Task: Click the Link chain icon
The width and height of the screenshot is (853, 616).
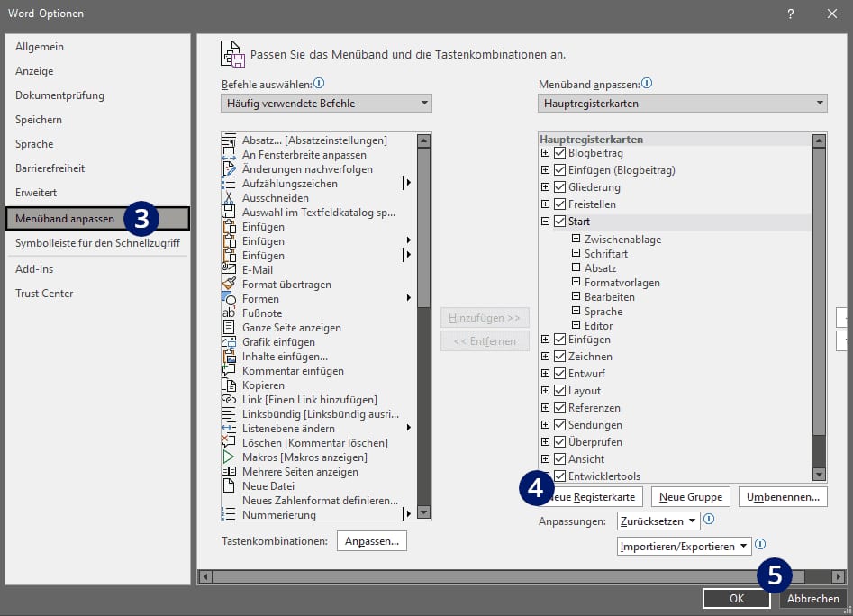Action: [x=229, y=399]
